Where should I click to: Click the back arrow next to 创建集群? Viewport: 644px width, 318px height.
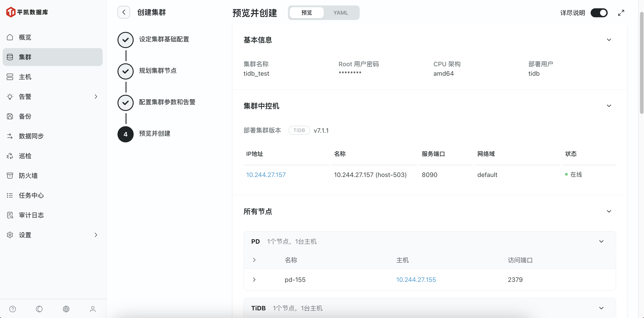(124, 12)
